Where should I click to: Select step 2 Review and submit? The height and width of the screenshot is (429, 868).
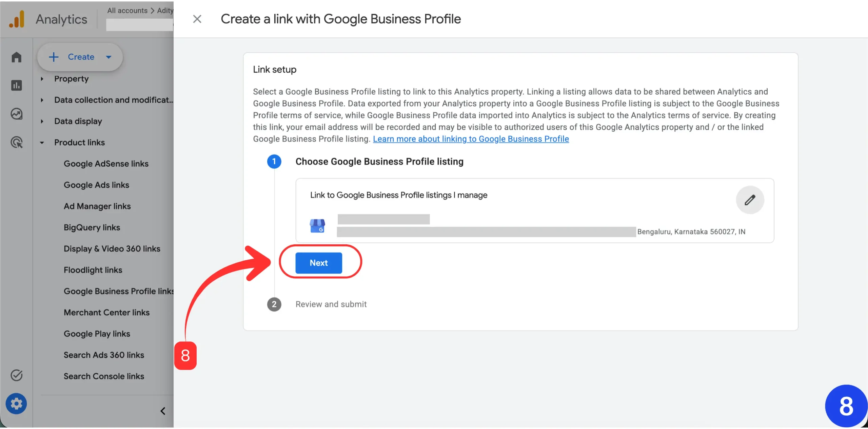[x=331, y=304]
